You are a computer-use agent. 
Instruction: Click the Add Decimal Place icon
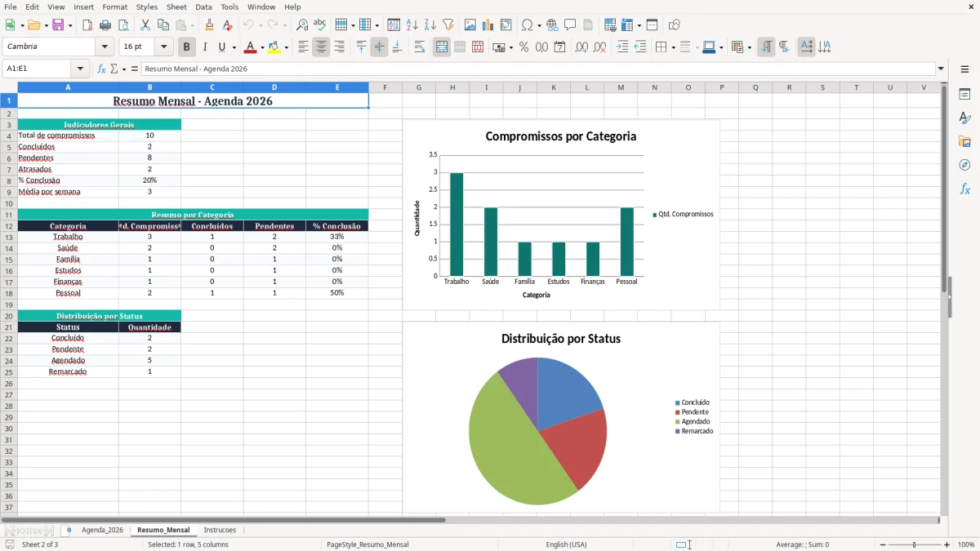(x=581, y=47)
